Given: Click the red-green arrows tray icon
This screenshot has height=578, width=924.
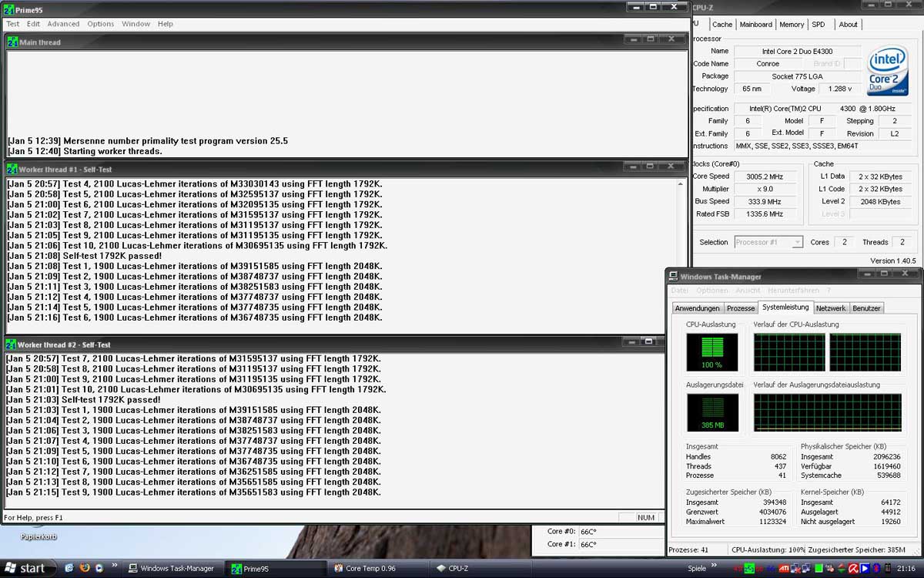Looking at the screenshot, I should [x=842, y=568].
